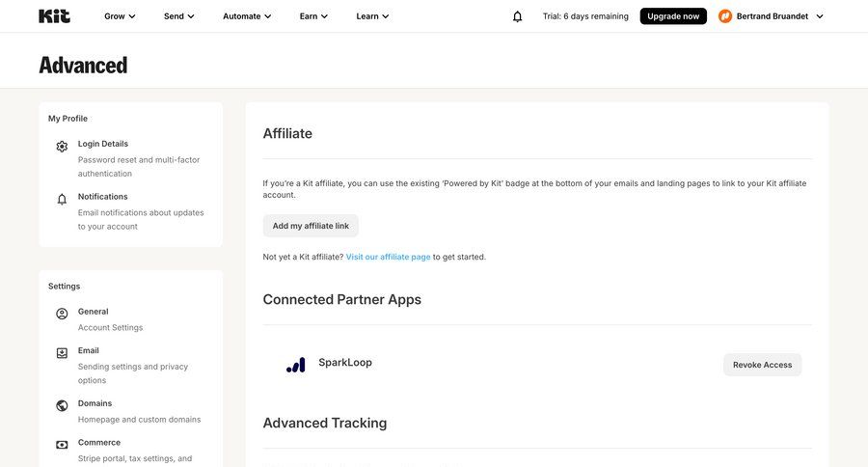Open the Earn menu
This screenshot has width=868, height=467.
(313, 16)
